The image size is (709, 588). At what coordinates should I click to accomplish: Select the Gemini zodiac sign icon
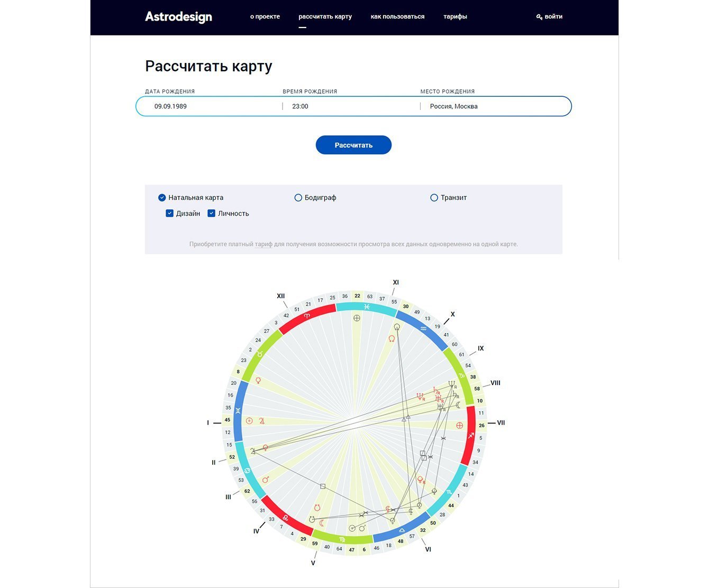point(239,410)
